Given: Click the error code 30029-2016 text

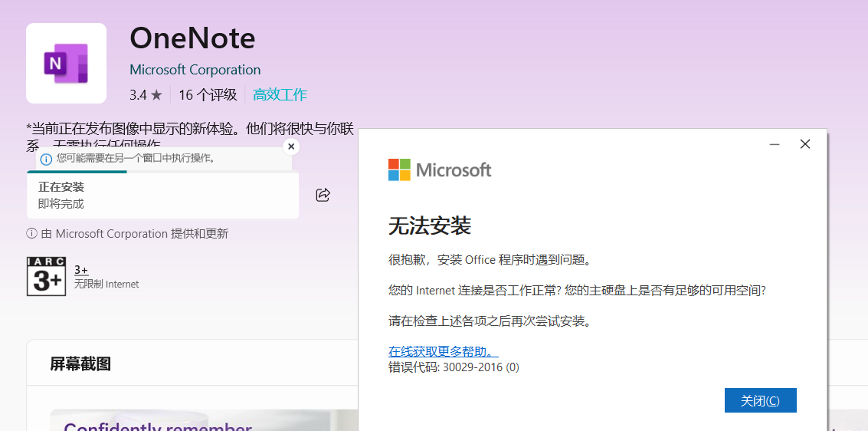Looking at the screenshot, I should tap(454, 367).
